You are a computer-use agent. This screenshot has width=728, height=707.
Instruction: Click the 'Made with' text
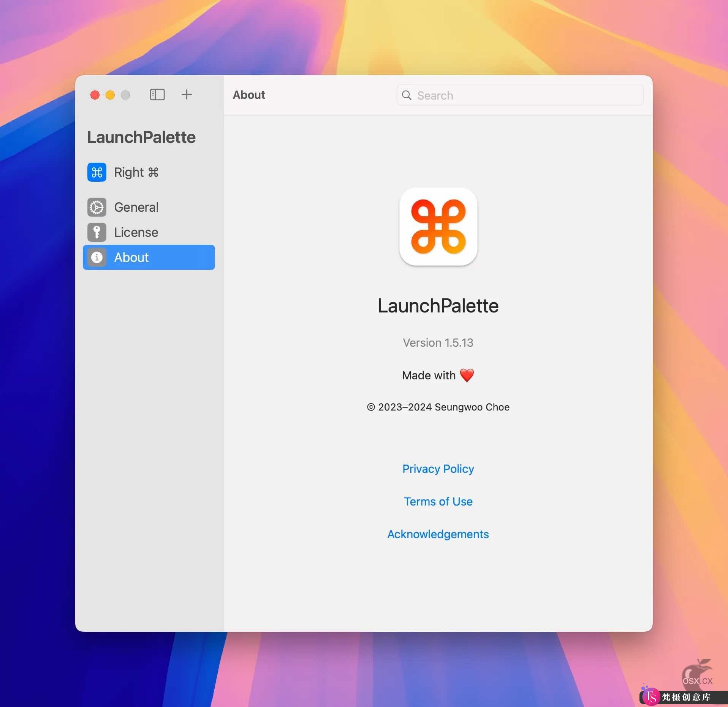coord(429,376)
